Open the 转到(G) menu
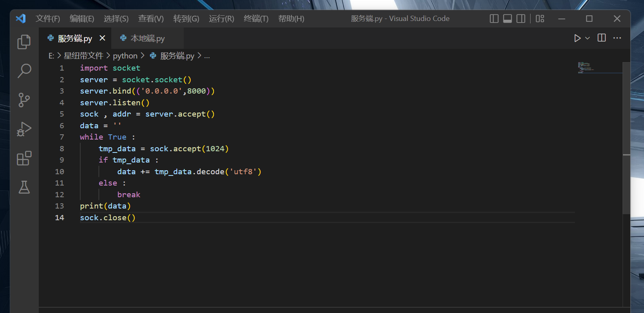Viewport: 644px width, 313px height. (186, 19)
